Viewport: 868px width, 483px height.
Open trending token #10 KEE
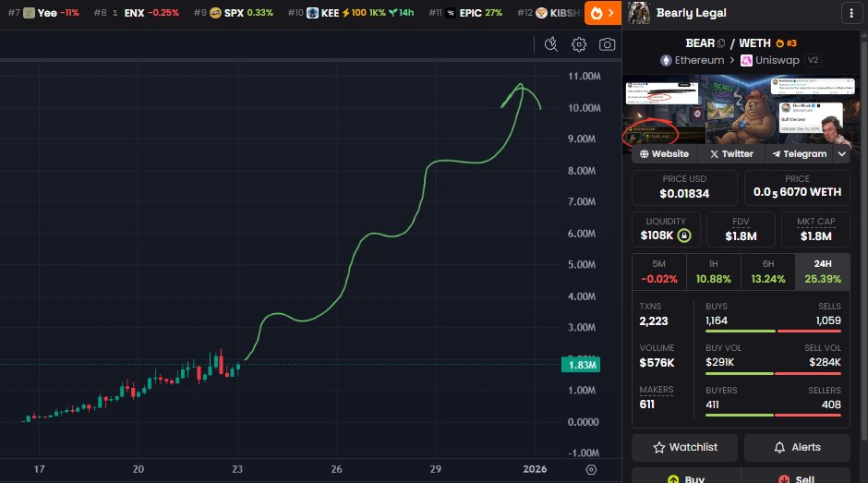[x=350, y=13]
